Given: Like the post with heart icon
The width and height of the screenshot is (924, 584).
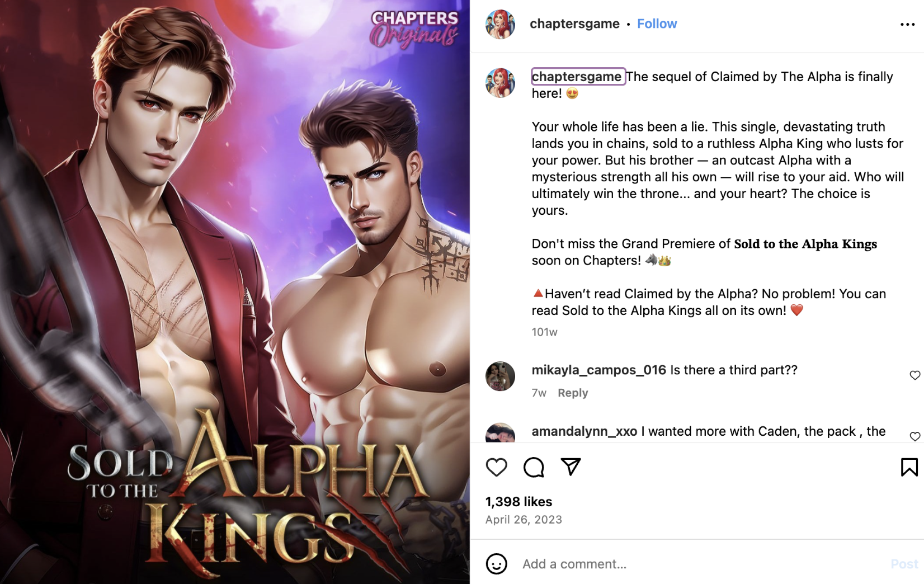Looking at the screenshot, I should tap(496, 467).
